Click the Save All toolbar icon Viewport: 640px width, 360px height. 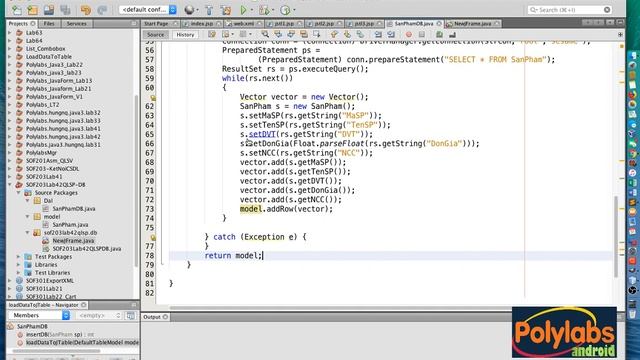click(65, 9)
